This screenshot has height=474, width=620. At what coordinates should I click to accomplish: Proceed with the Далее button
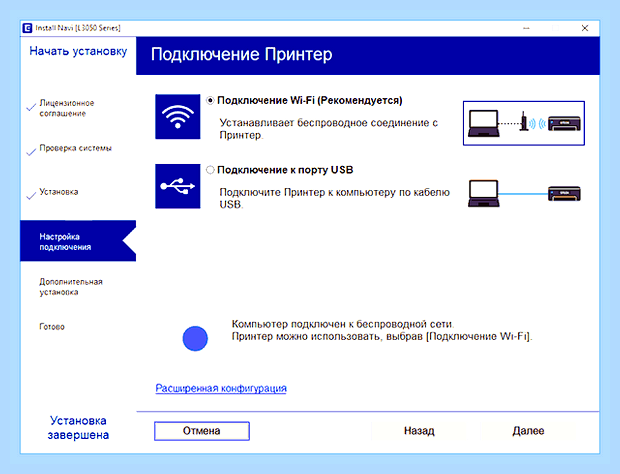pos(528,431)
